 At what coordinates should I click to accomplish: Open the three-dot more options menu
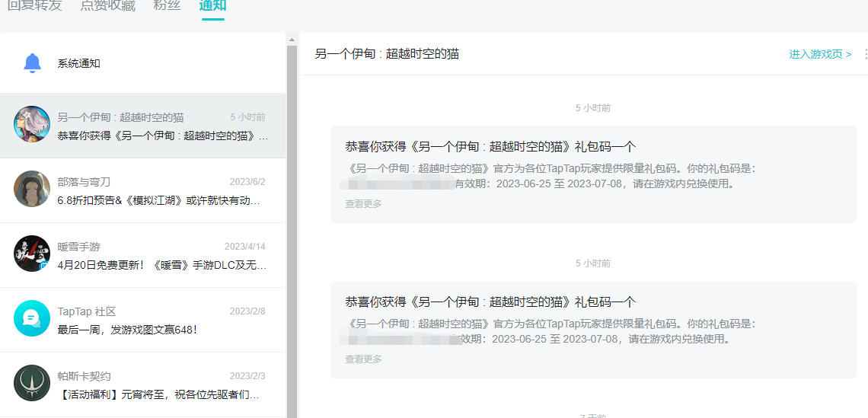pos(865,54)
